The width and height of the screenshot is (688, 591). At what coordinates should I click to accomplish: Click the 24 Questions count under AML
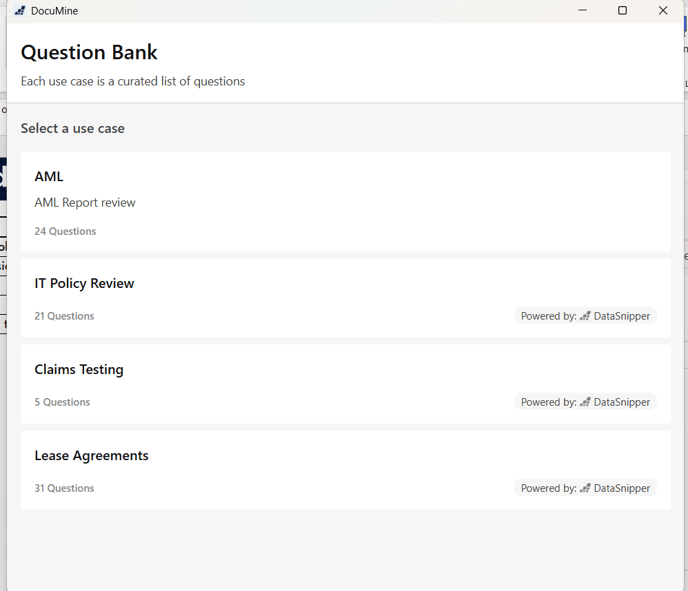point(65,231)
